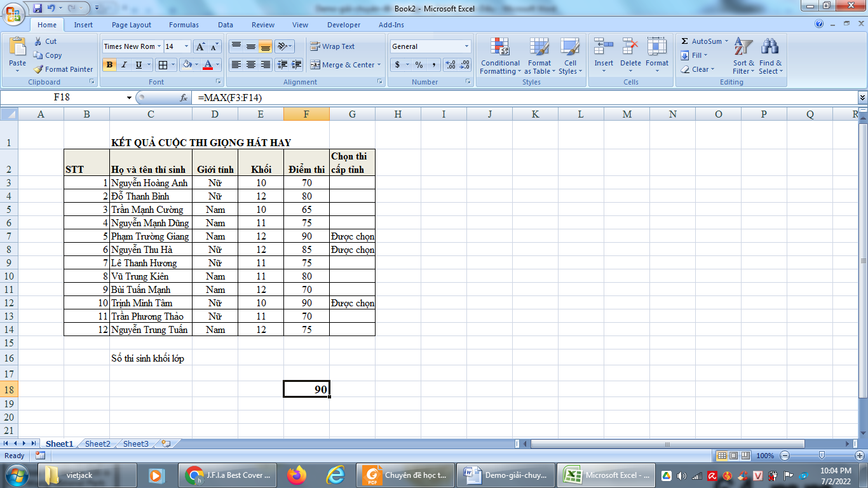
Task: Toggle Top Align vertical alignment
Action: click(236, 46)
